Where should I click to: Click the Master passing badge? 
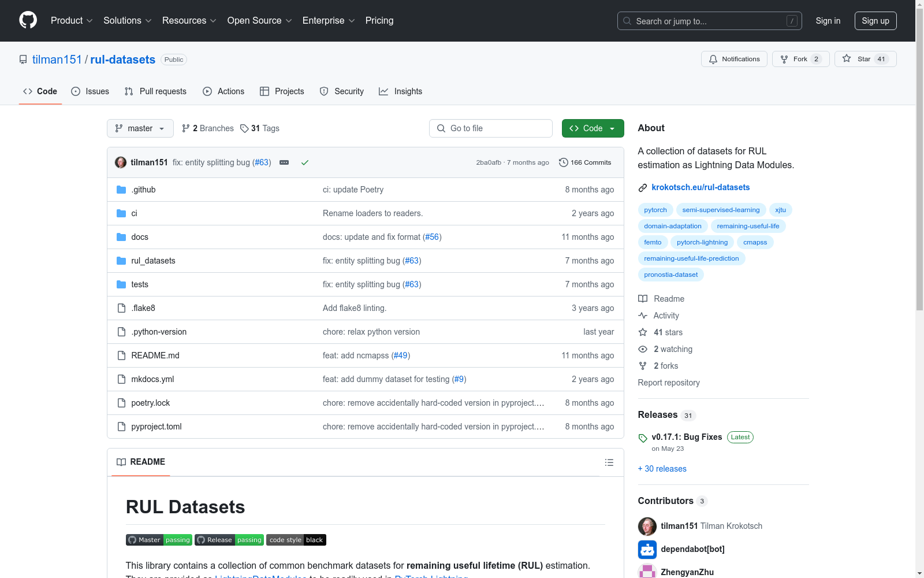click(159, 540)
